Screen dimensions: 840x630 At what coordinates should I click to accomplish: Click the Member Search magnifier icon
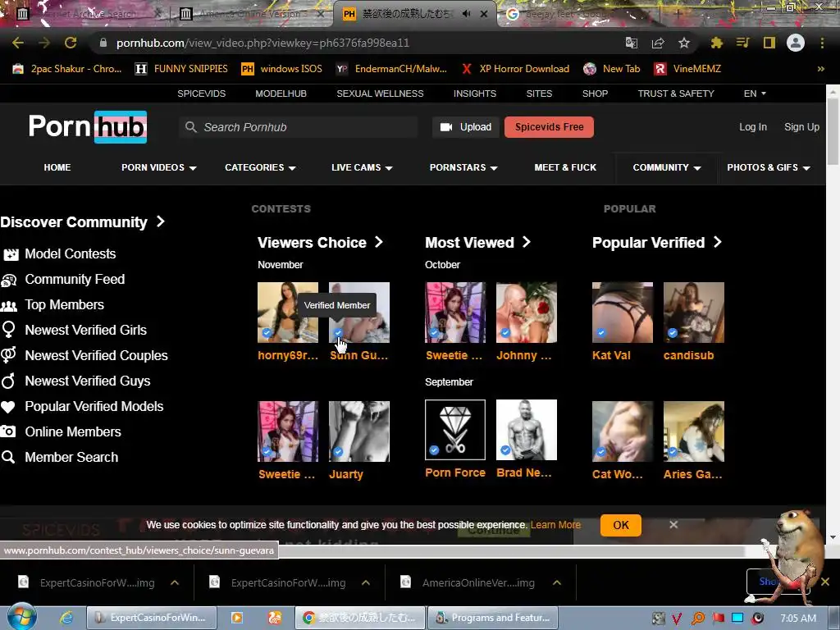tap(8, 457)
